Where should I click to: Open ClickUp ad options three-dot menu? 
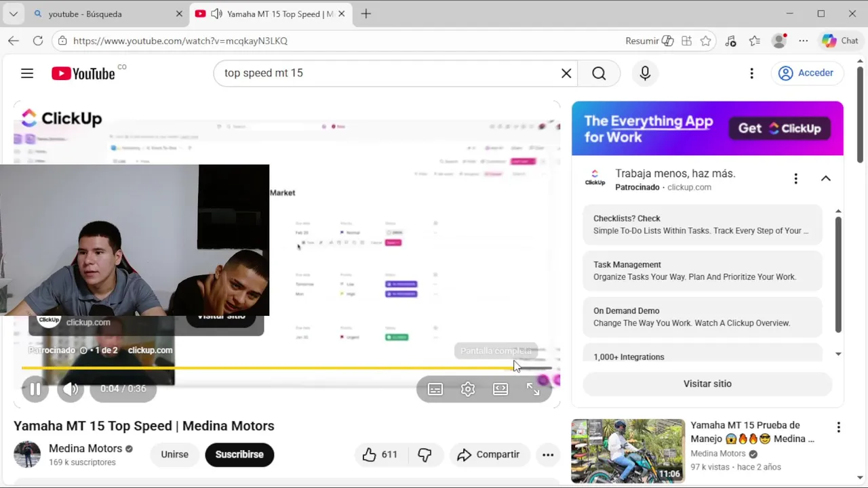point(795,178)
